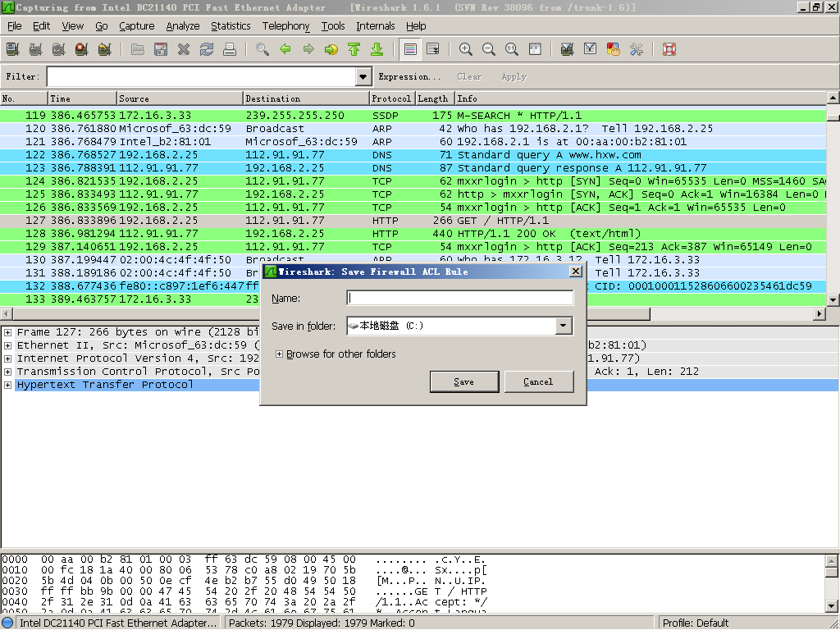Expand Internet Protocol Version 4 node

click(x=7, y=358)
